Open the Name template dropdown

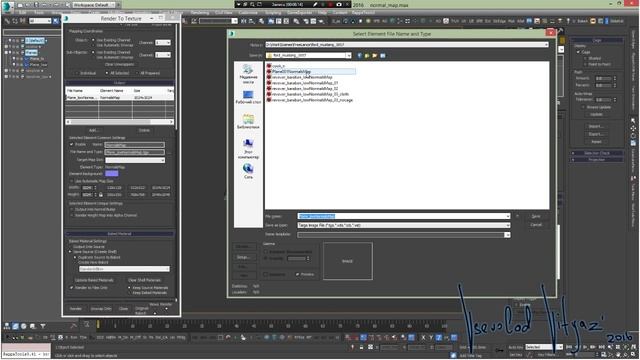tap(507, 235)
